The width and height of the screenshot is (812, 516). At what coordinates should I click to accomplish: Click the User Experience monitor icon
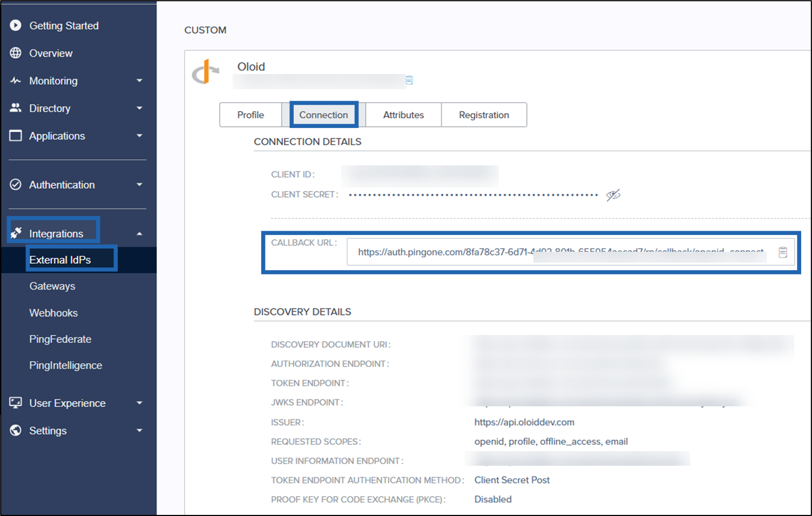click(x=16, y=403)
